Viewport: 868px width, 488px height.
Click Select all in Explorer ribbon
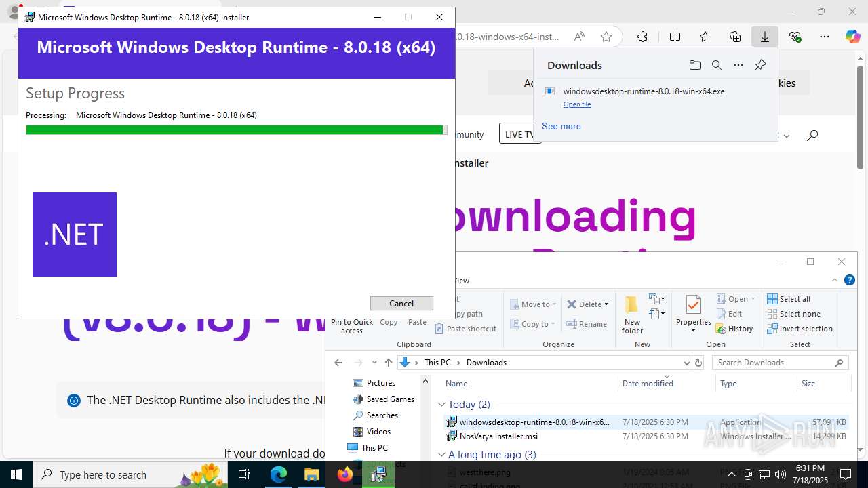coord(789,299)
